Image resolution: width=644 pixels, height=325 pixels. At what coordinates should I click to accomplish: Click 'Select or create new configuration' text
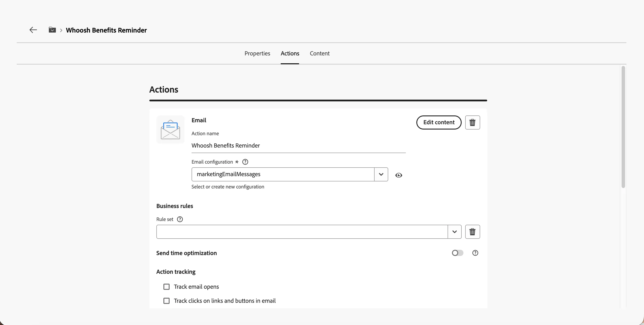pos(227,187)
